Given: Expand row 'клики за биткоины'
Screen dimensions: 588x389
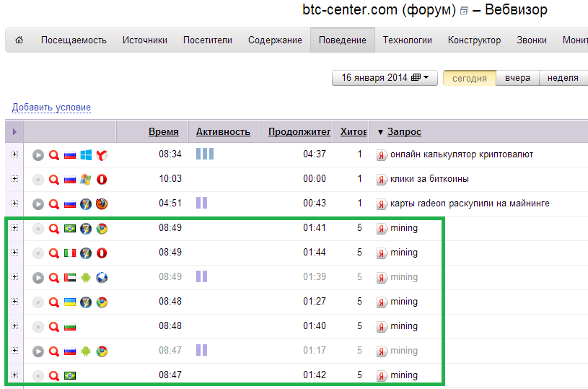Looking at the screenshot, I should click(14, 178).
